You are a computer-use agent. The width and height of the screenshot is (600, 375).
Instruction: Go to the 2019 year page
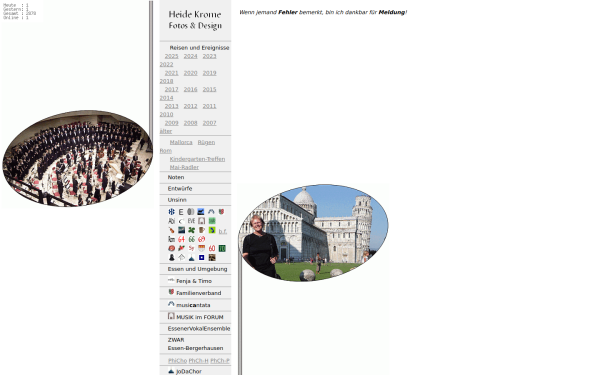(209, 73)
